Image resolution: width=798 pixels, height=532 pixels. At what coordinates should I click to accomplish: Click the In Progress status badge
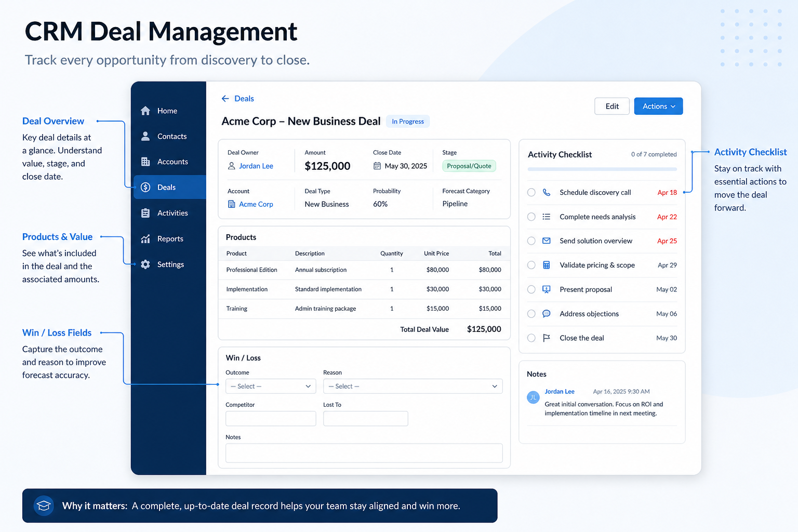pos(408,121)
